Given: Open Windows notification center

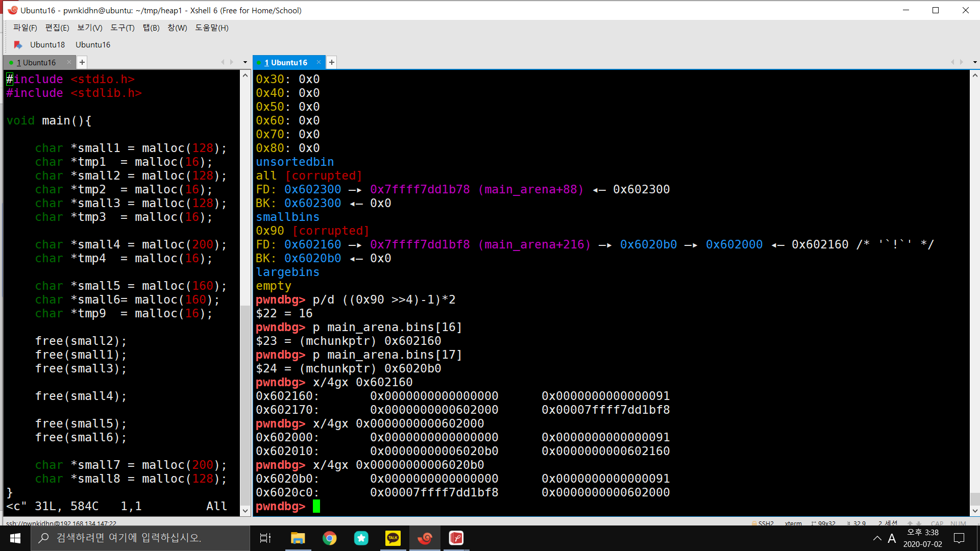Looking at the screenshot, I should point(959,538).
